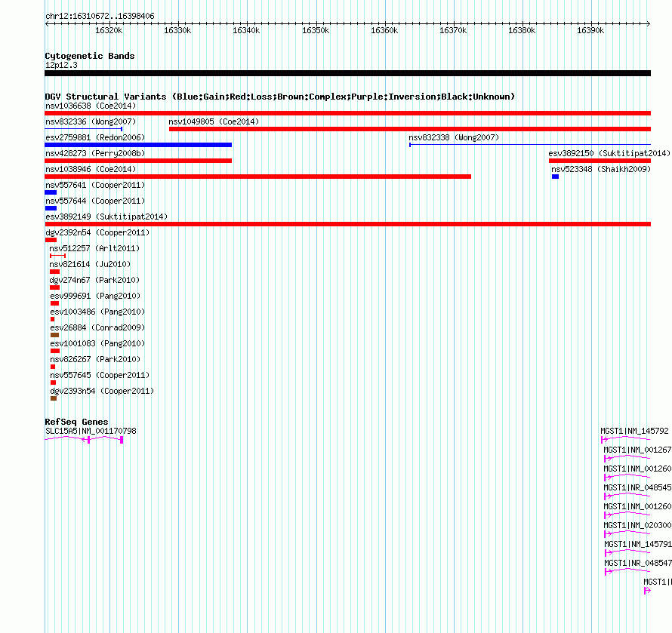Open variant nsv557645 (Cooper2011) label
This screenshot has height=633, width=672.
pyautogui.click(x=100, y=375)
